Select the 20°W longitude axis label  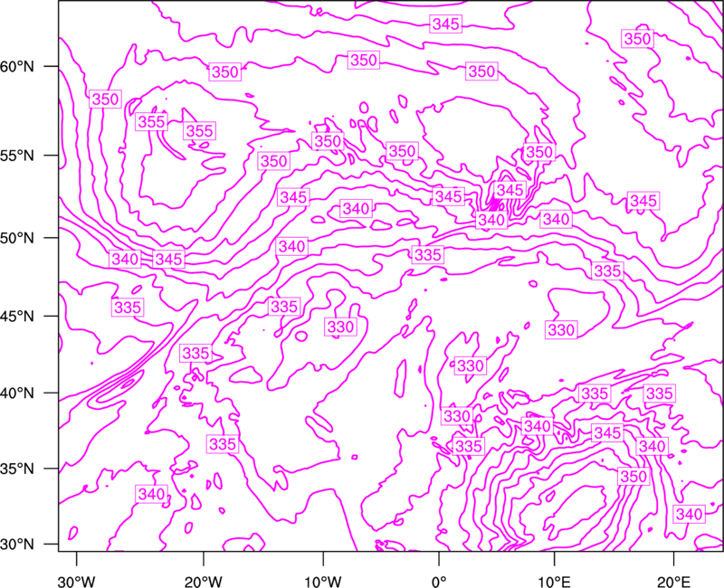click(x=204, y=582)
